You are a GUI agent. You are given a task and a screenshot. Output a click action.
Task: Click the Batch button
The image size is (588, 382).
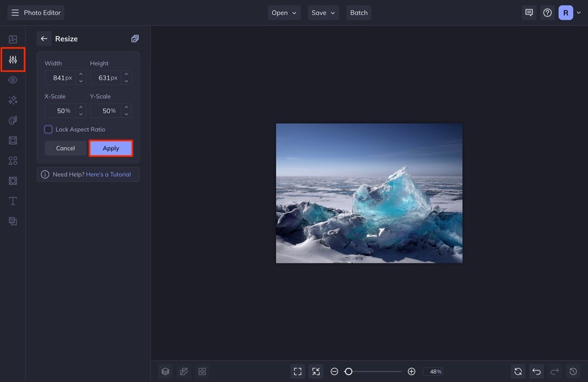pos(359,12)
